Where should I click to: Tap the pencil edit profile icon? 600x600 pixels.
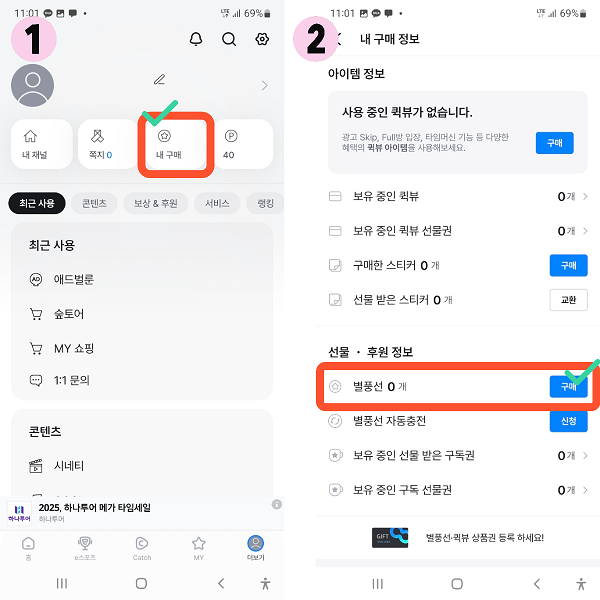pyautogui.click(x=160, y=80)
